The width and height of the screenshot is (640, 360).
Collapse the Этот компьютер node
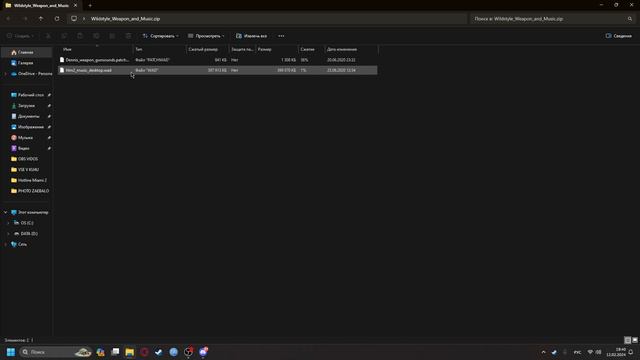(x=5, y=212)
